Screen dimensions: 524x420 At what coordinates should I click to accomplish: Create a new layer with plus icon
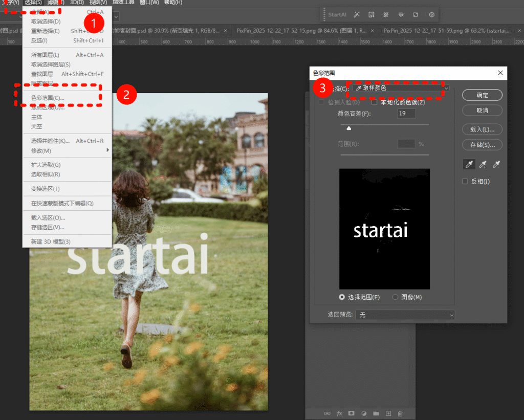tap(388, 413)
